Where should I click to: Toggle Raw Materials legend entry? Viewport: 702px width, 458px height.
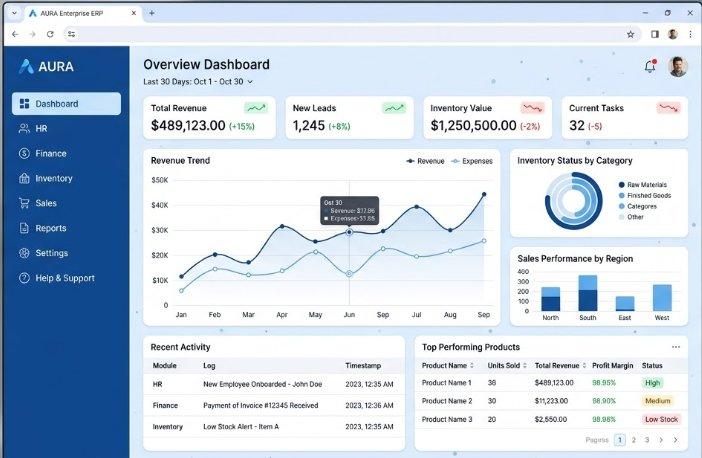point(642,184)
